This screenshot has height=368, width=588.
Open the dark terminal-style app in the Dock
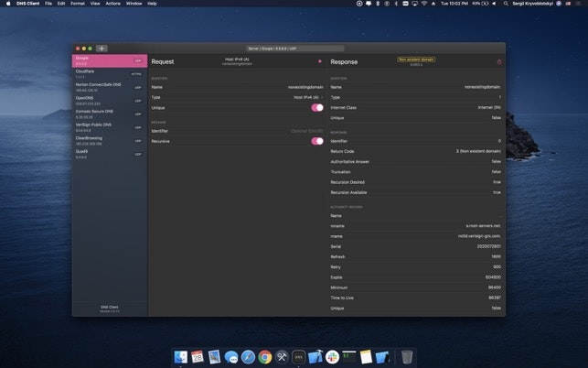349,357
